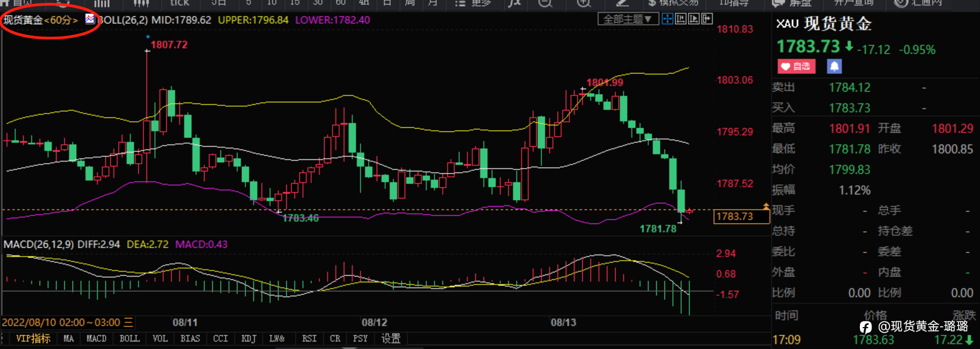
Task: Click the DEA:2.72 MACD value
Action: tap(147, 244)
